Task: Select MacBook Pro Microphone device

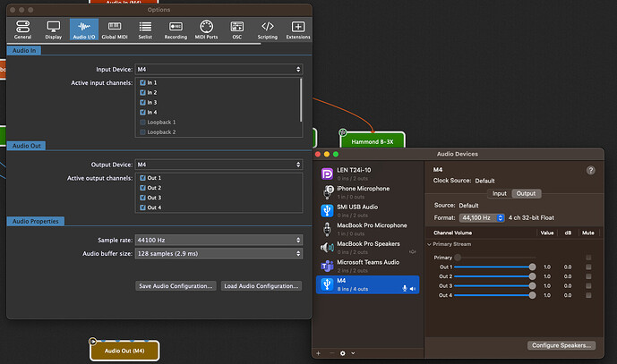Action: pos(367,229)
